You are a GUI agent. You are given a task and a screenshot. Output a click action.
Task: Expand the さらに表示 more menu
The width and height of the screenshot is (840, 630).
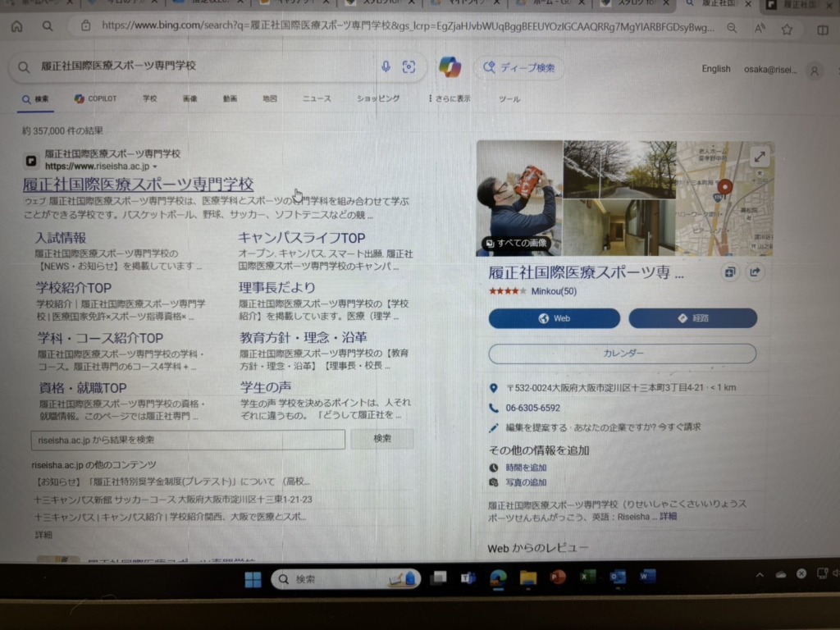click(450, 99)
